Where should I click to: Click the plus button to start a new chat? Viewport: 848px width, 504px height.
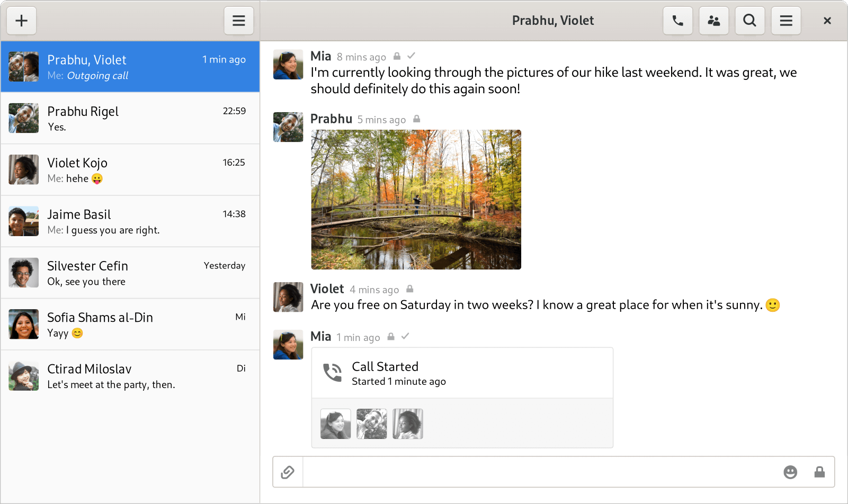pyautogui.click(x=22, y=21)
